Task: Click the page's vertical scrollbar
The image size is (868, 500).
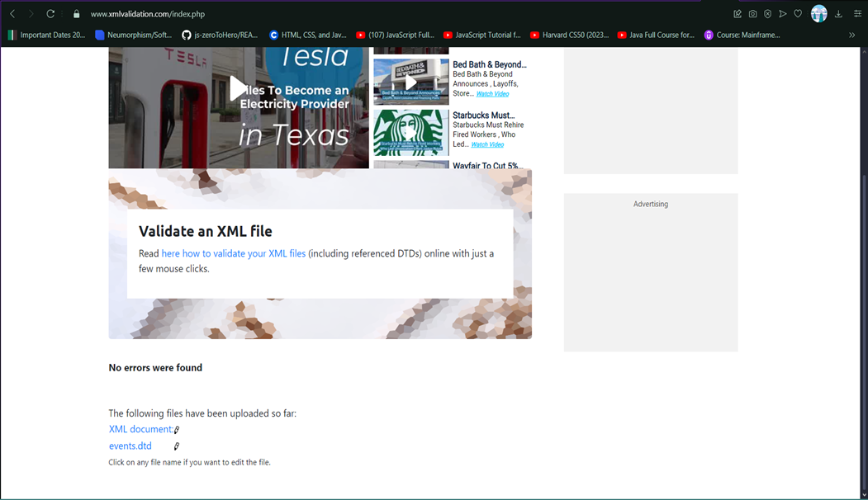Action: click(x=864, y=332)
